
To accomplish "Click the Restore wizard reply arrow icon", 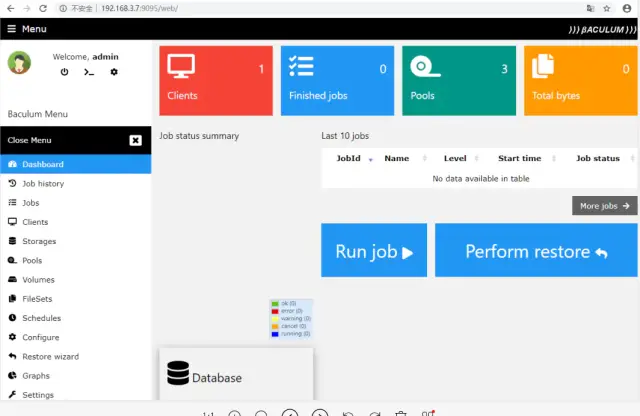I will (x=12, y=356).
